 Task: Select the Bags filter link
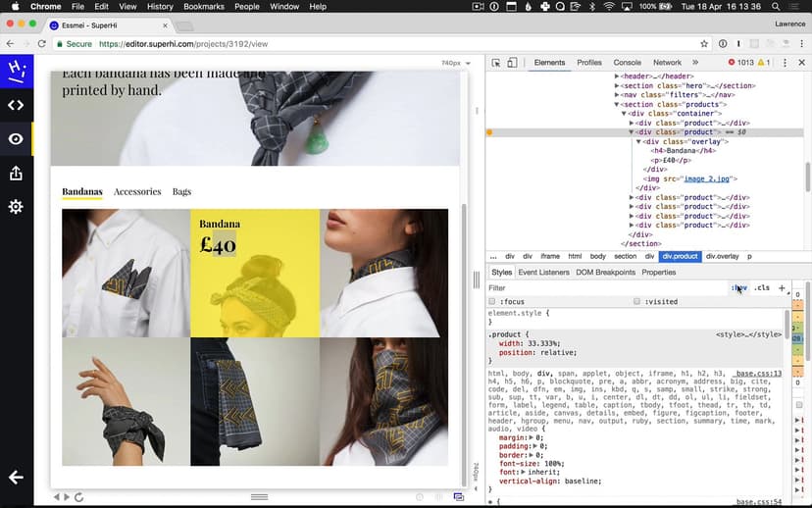[x=181, y=191]
